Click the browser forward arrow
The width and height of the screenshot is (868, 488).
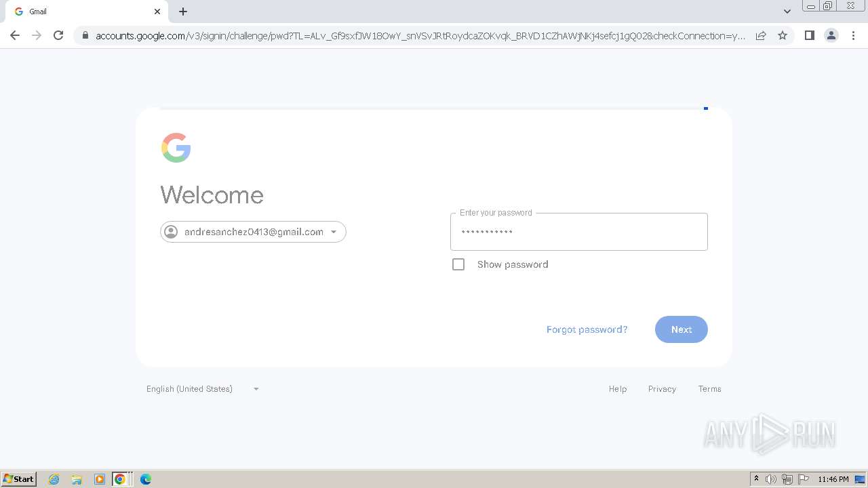pos(37,35)
